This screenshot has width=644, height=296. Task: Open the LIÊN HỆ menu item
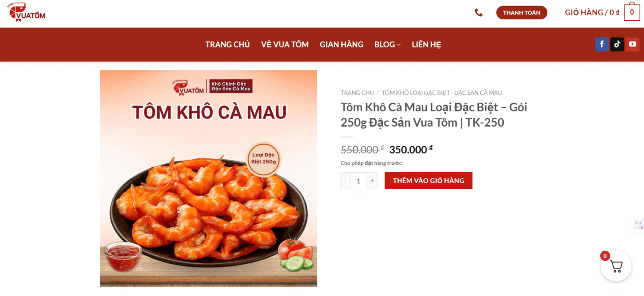coord(426,45)
